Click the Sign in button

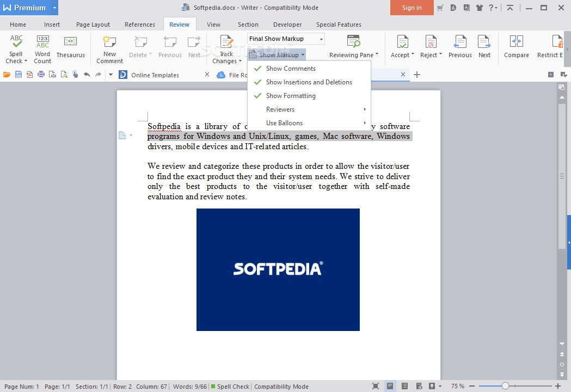click(412, 8)
